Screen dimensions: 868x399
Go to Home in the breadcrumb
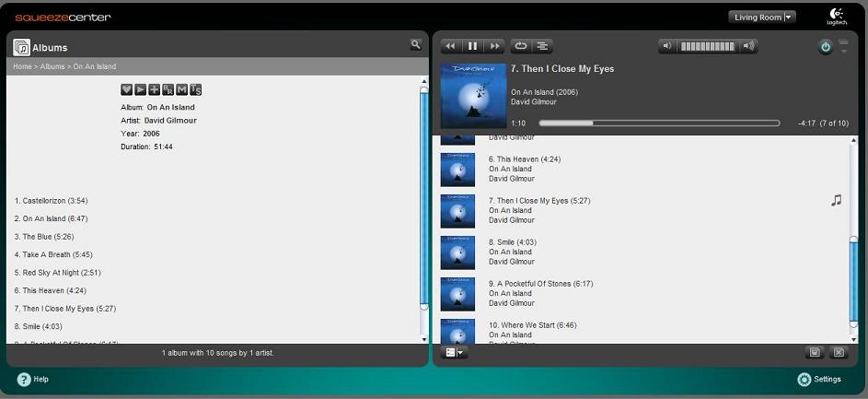tap(22, 67)
